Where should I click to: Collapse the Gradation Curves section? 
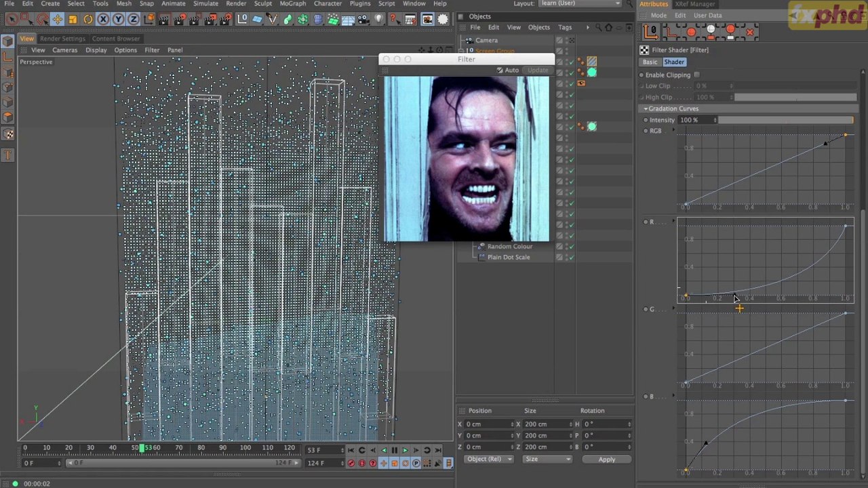[x=646, y=108]
